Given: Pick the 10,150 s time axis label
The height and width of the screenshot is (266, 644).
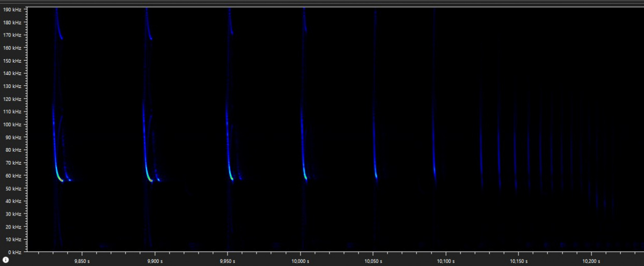Looking at the screenshot, I should click(518, 261).
